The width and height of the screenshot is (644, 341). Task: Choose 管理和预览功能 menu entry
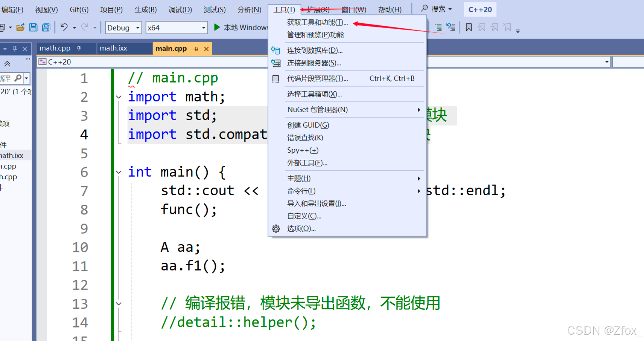pyautogui.click(x=347, y=35)
